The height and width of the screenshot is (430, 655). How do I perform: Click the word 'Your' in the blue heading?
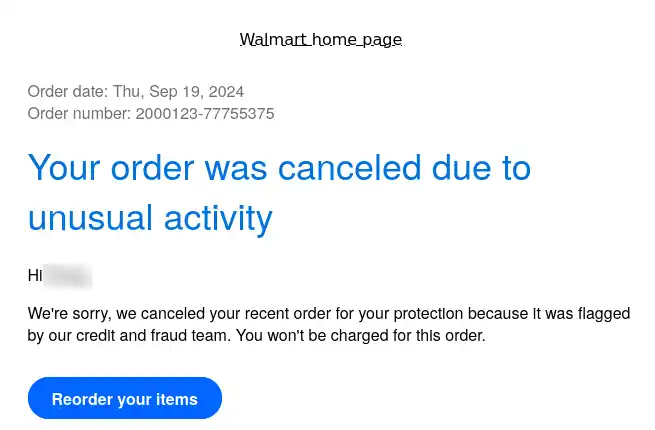click(x=64, y=168)
